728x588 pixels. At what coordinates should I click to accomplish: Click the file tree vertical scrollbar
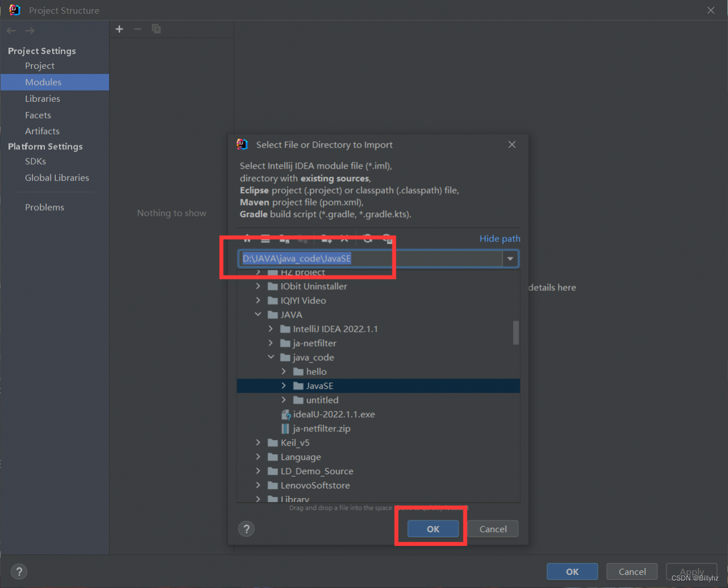pos(516,332)
